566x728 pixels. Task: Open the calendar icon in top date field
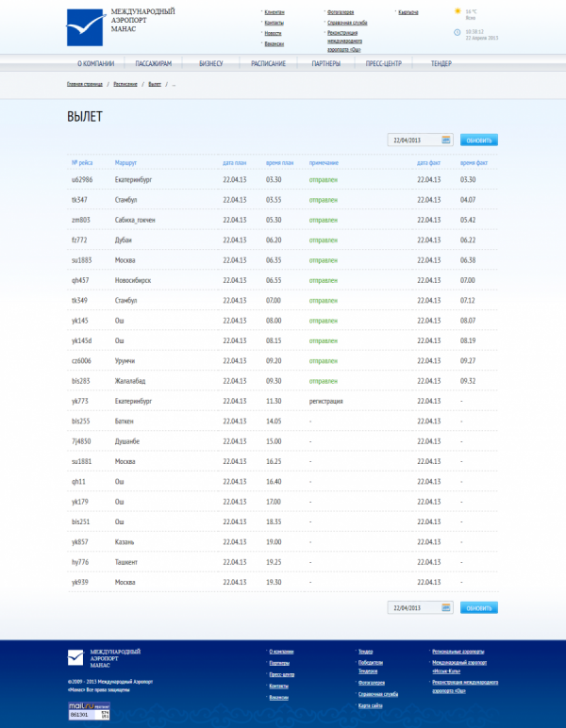click(x=446, y=140)
